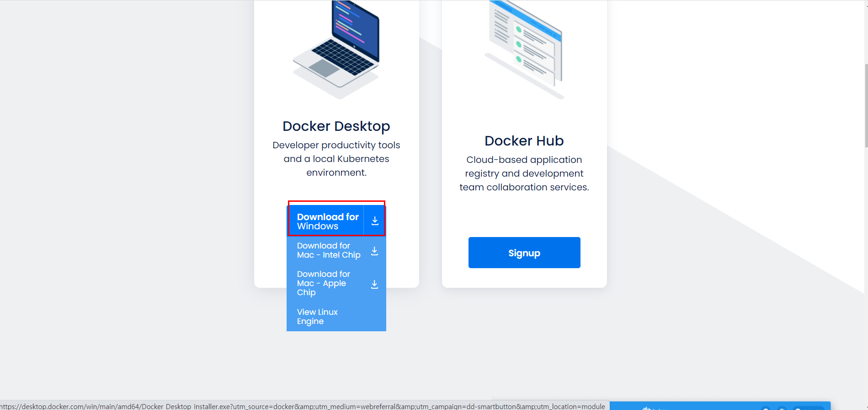Click Download for Windows button
This screenshot has height=410, width=868.
[336, 221]
